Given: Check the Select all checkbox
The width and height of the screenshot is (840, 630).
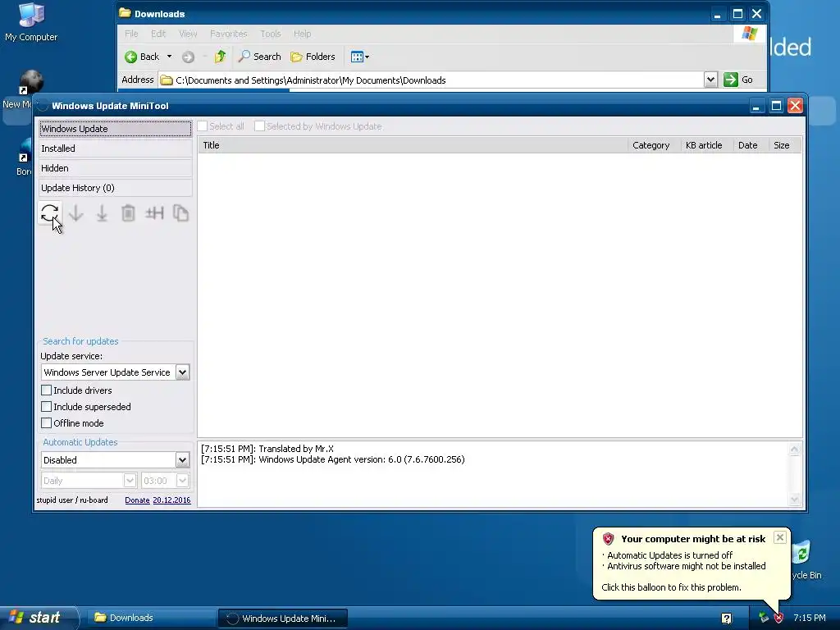Looking at the screenshot, I should pyautogui.click(x=203, y=126).
